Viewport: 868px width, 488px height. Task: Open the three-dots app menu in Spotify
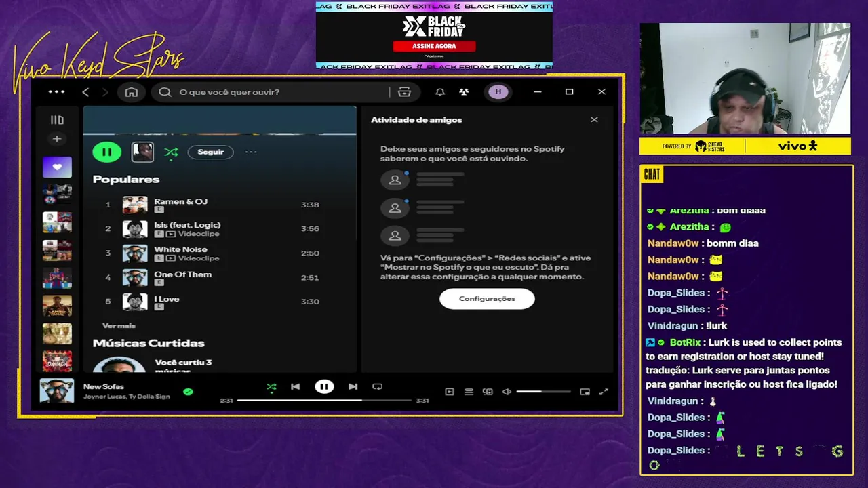pos(57,92)
